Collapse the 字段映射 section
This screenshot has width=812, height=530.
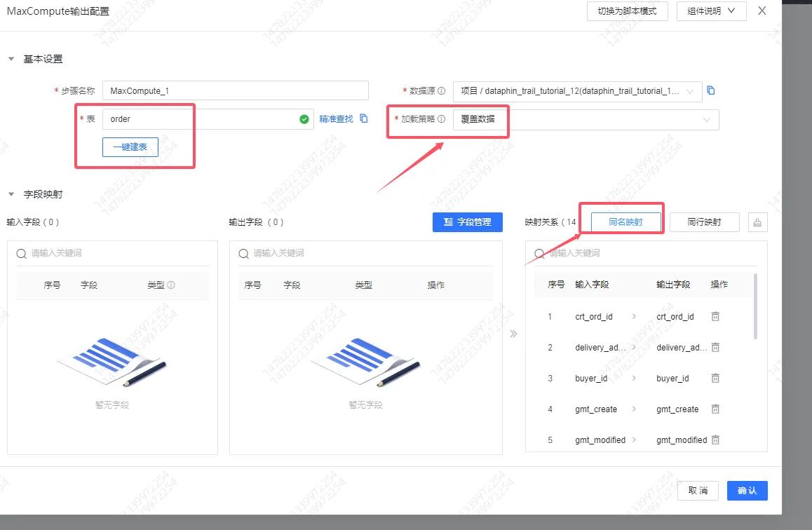coord(11,194)
